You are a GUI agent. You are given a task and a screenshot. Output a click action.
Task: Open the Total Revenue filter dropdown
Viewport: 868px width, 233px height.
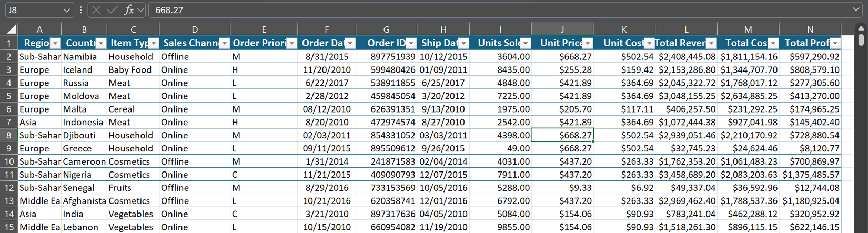[x=711, y=43]
